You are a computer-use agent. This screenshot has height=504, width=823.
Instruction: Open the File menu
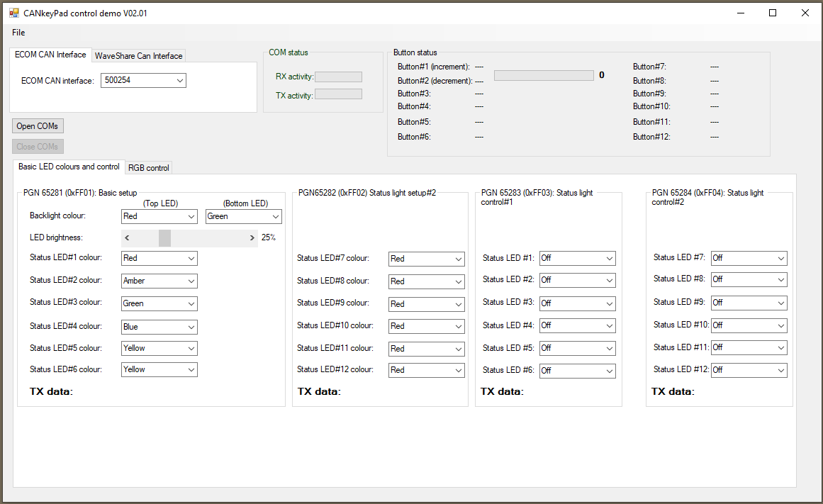point(18,33)
